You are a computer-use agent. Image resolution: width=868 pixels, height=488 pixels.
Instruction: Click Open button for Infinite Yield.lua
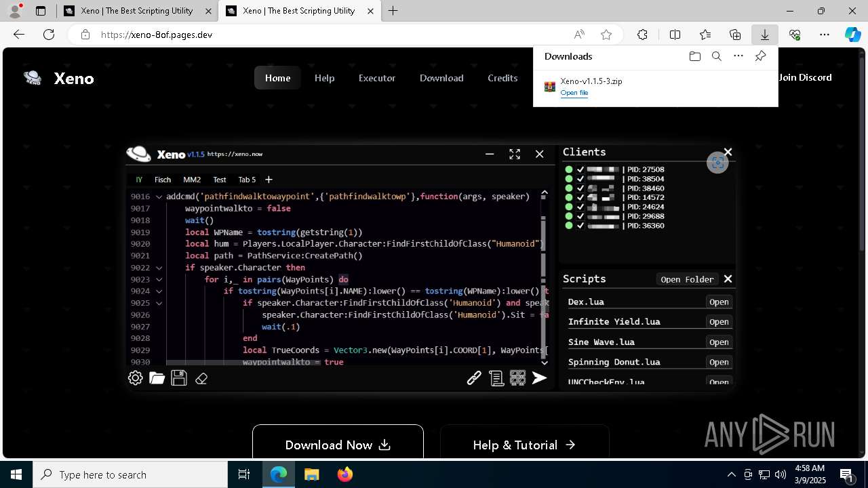tap(719, 322)
